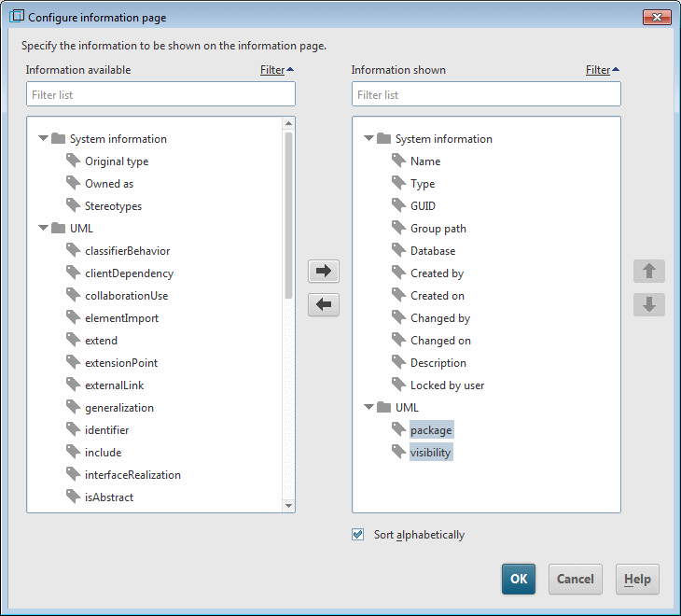Open Help for this dialog
The width and height of the screenshot is (681, 616).
(637, 579)
